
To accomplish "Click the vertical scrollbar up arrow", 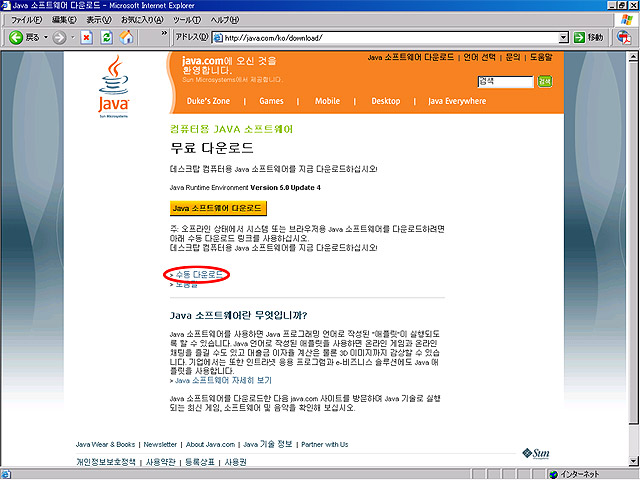I will click(633, 57).
